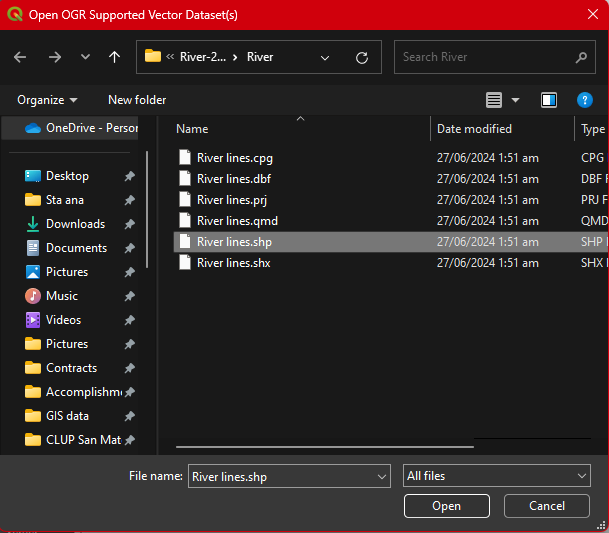Go back to the previous folder
This screenshot has width=609, height=533.
coord(20,57)
